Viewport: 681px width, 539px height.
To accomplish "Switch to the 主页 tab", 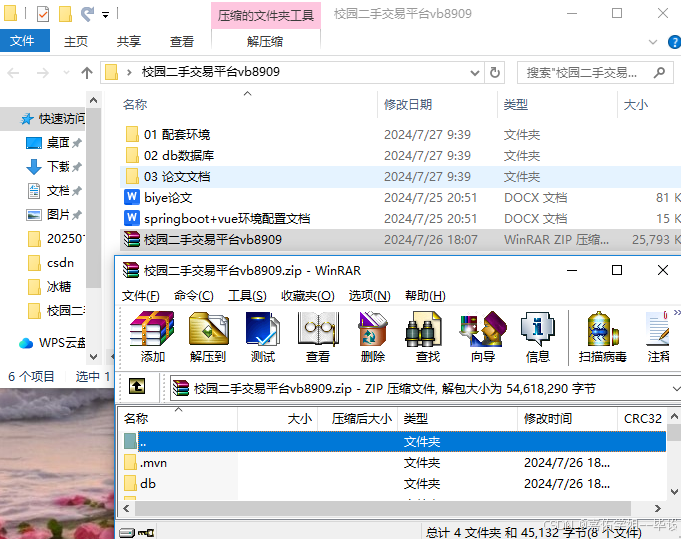I will click(x=76, y=42).
